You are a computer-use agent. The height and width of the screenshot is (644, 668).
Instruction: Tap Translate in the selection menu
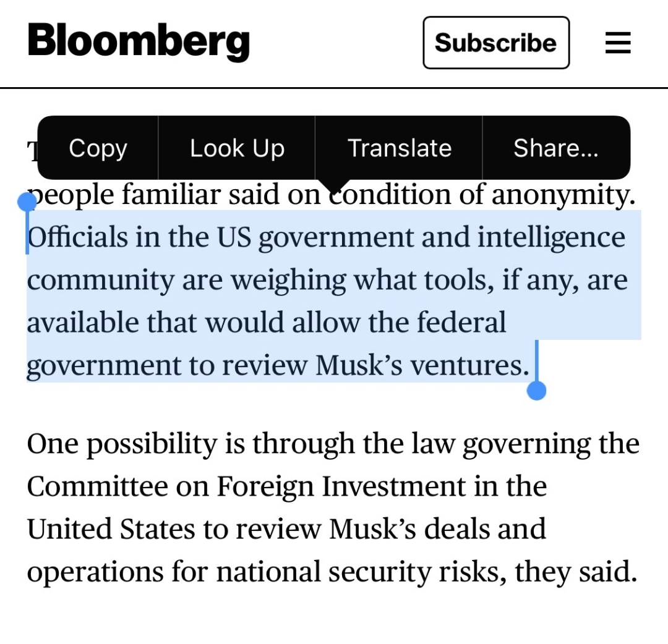point(399,148)
